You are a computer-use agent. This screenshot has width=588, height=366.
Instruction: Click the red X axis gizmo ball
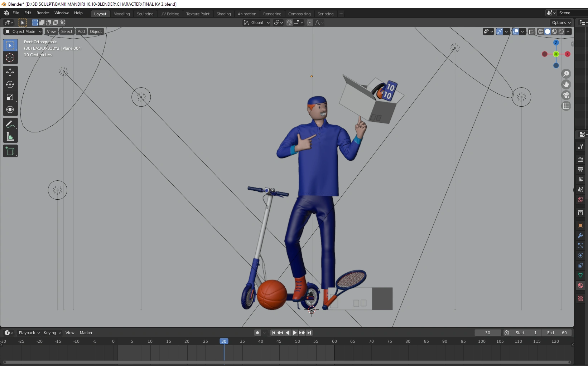(x=568, y=54)
